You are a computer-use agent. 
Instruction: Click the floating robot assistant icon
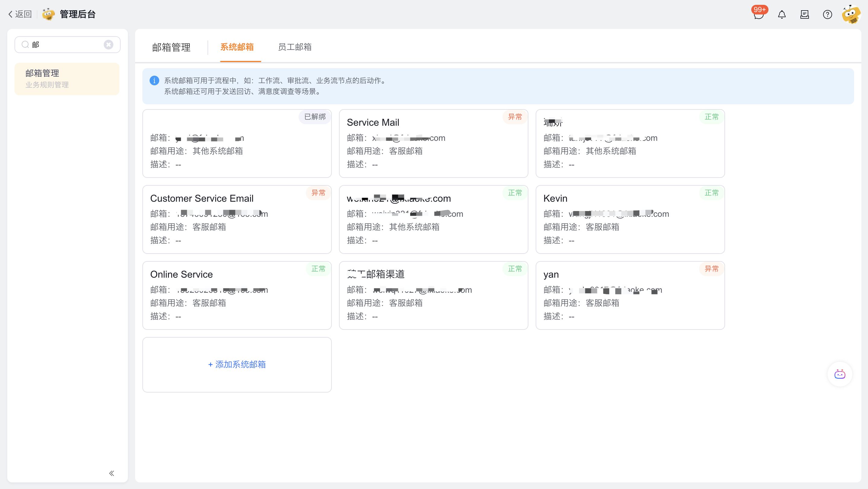840,374
